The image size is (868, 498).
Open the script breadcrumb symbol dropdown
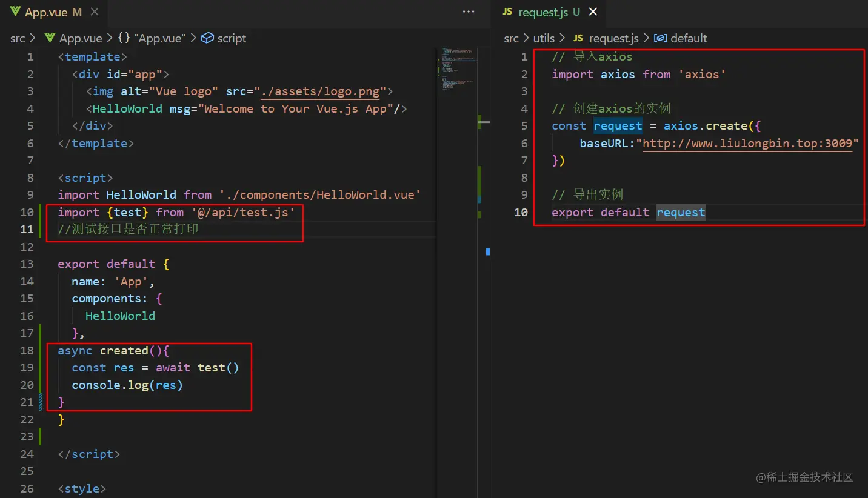coord(224,38)
